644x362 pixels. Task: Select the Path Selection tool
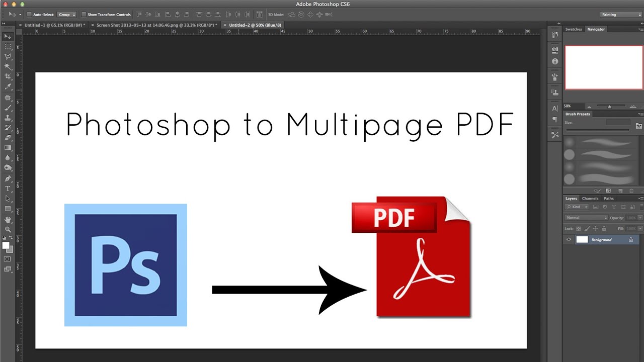(8, 199)
